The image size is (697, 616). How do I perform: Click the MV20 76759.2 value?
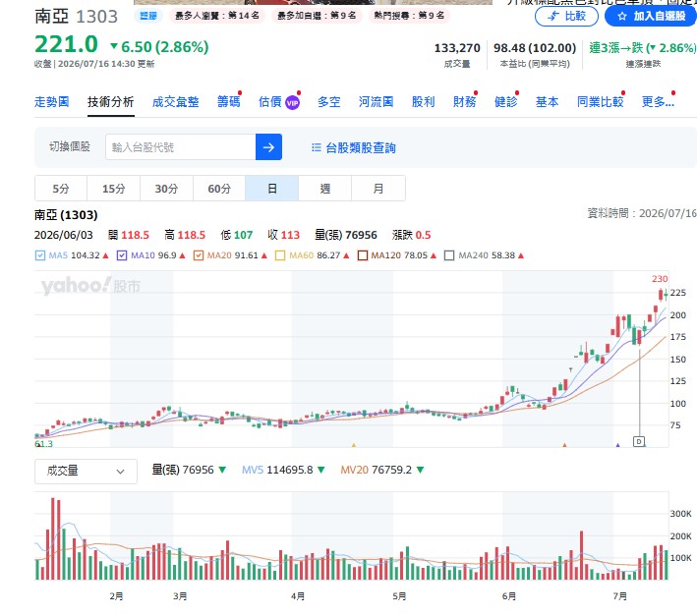(x=391, y=470)
